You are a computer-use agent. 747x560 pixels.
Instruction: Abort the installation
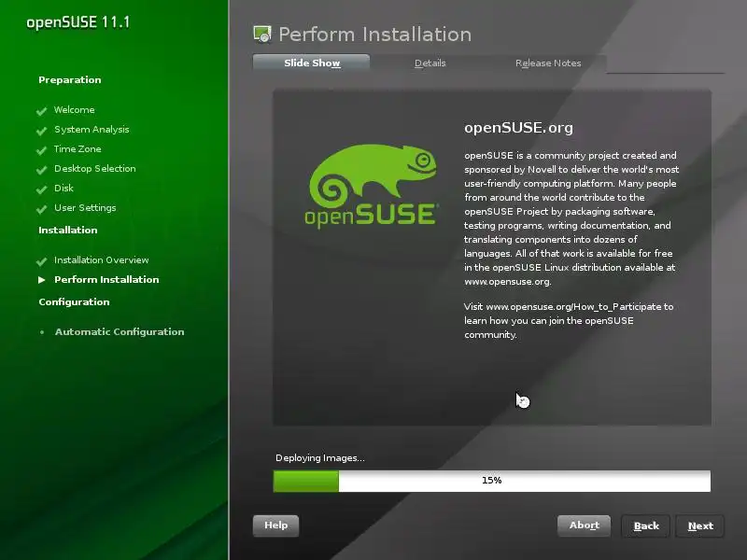coord(585,525)
